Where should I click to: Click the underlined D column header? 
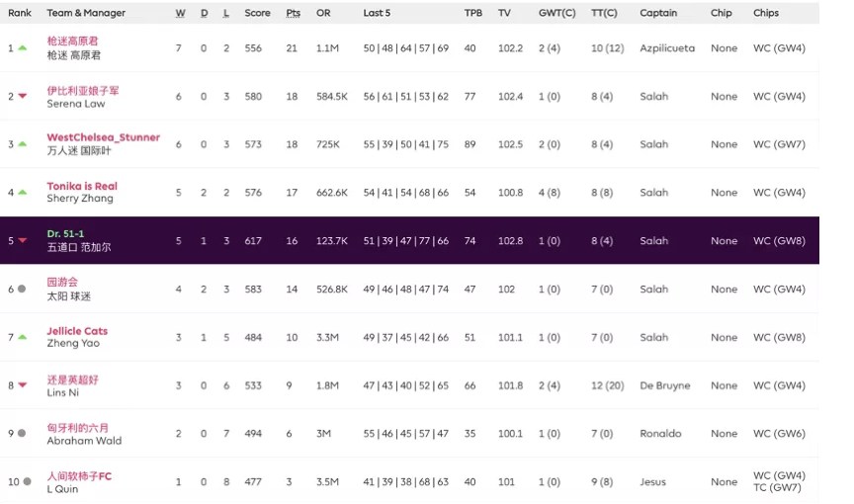coord(205,13)
